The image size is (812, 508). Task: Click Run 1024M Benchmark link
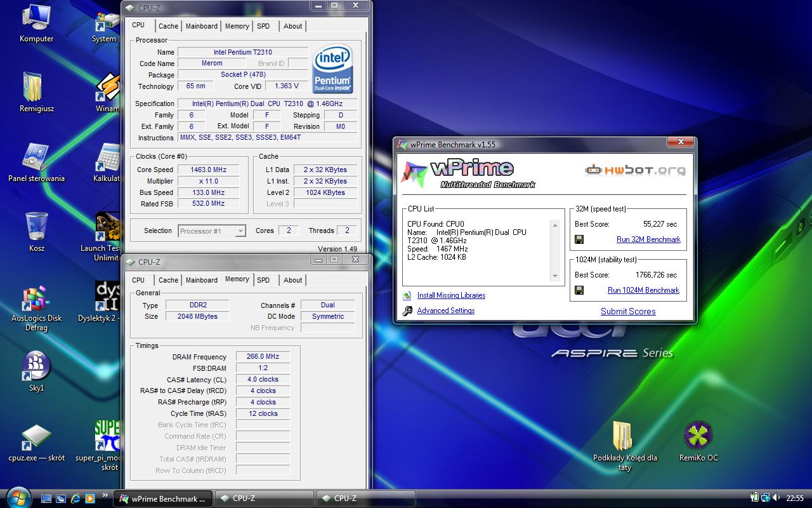coord(643,290)
